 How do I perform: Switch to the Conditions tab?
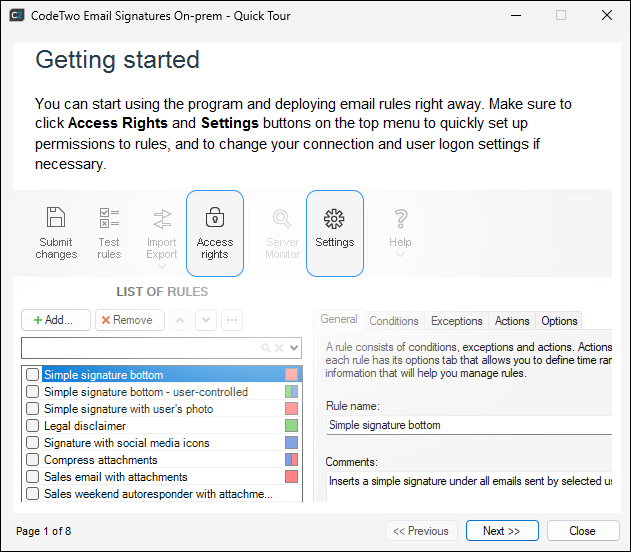click(x=393, y=321)
